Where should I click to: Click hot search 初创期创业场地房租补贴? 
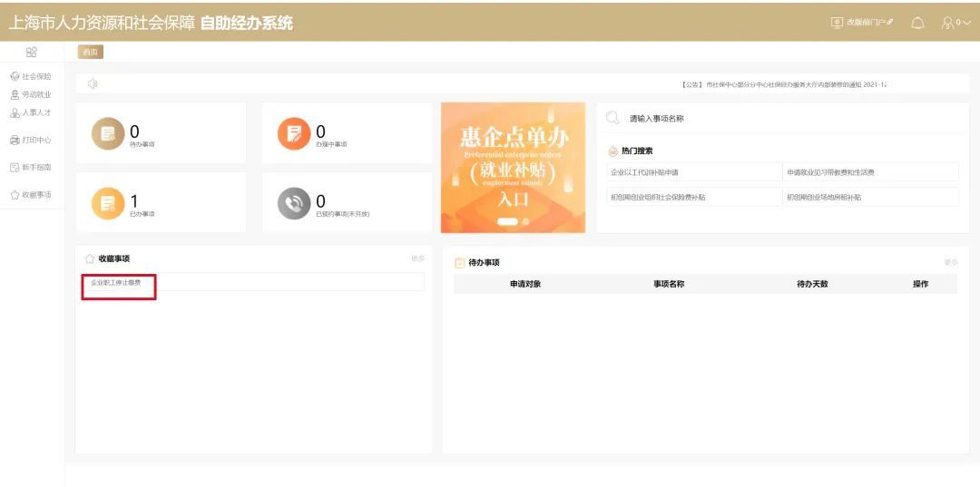(x=824, y=197)
